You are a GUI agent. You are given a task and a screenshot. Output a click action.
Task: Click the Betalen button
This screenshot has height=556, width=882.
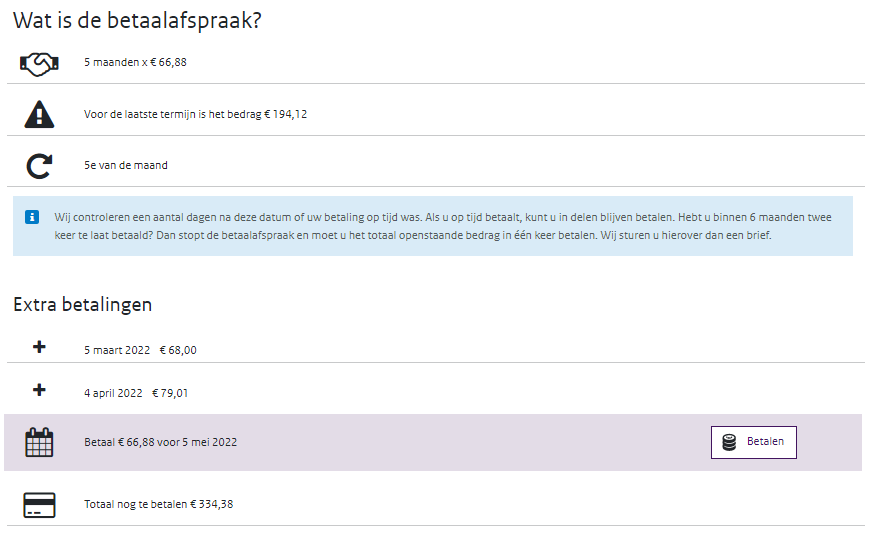tap(754, 442)
